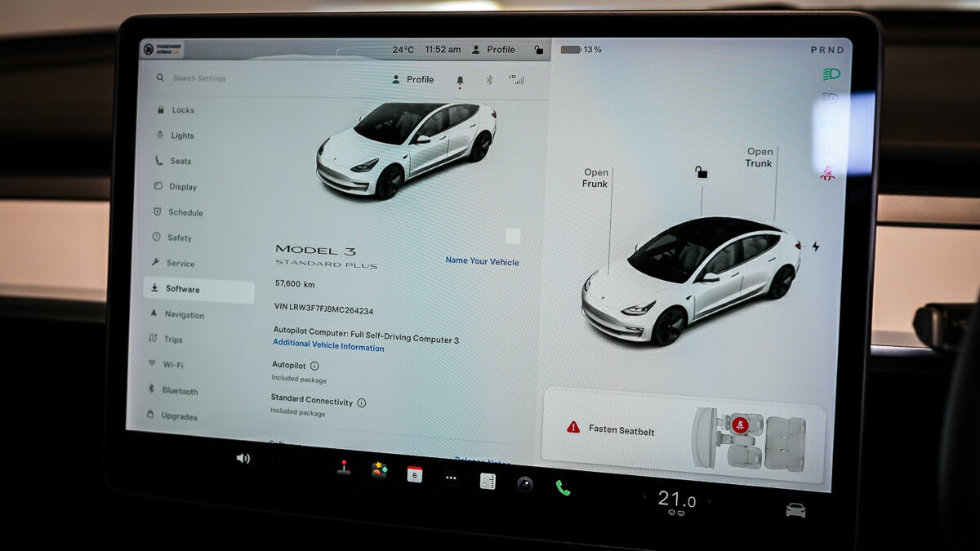Show info for Autopilot package

314,367
